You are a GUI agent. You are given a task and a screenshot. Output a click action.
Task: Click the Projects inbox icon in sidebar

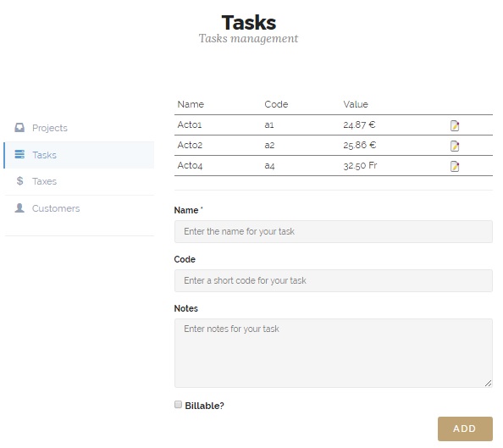coord(19,128)
